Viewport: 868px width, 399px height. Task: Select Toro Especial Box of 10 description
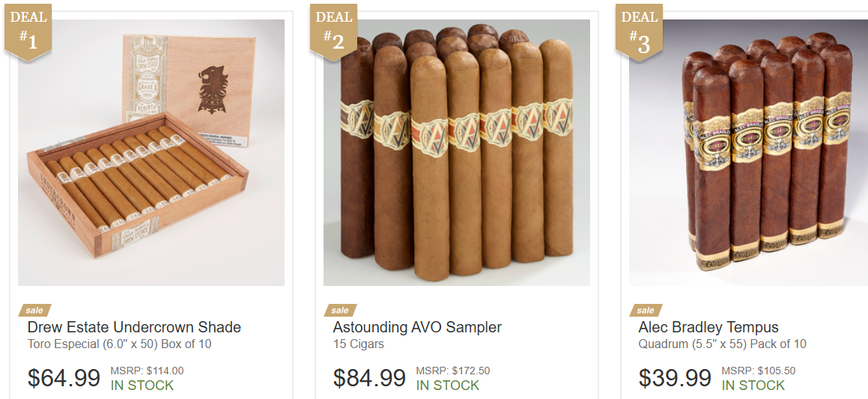119,344
